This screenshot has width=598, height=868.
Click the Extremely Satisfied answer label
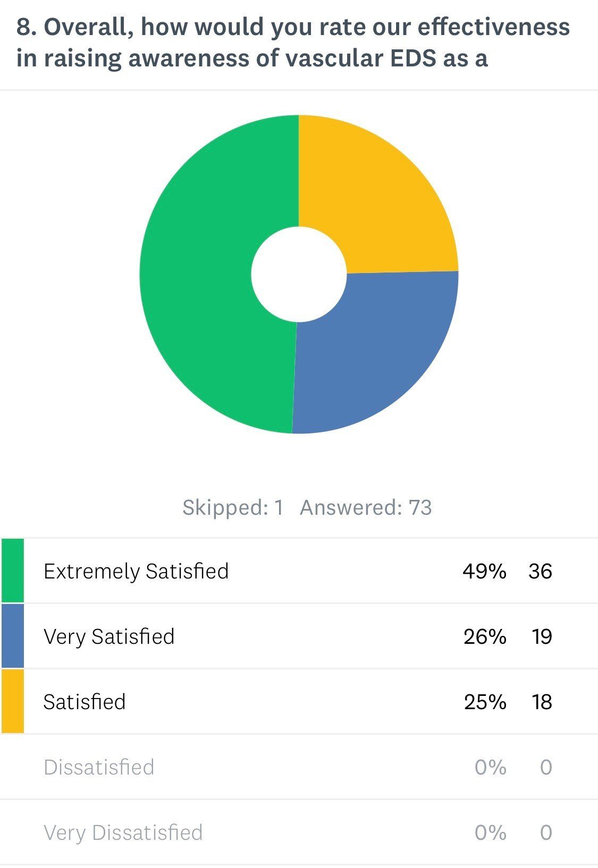click(136, 572)
